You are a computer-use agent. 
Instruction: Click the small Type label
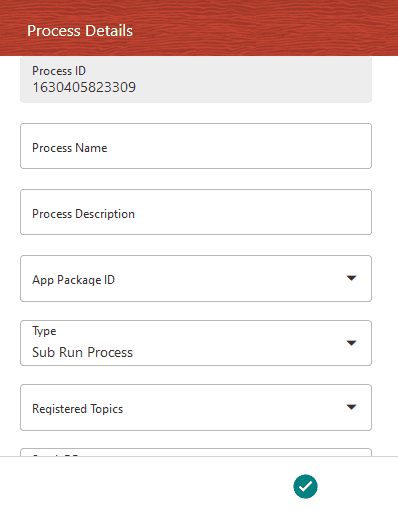pyautogui.click(x=44, y=331)
